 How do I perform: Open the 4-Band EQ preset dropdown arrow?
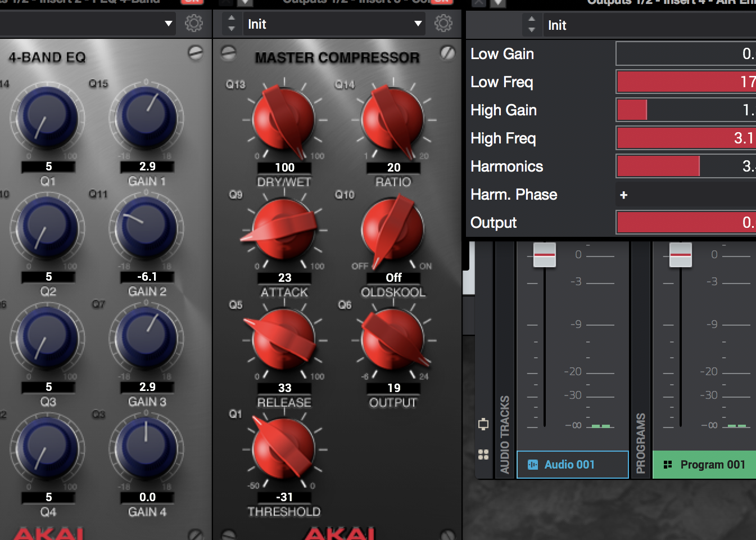168,24
